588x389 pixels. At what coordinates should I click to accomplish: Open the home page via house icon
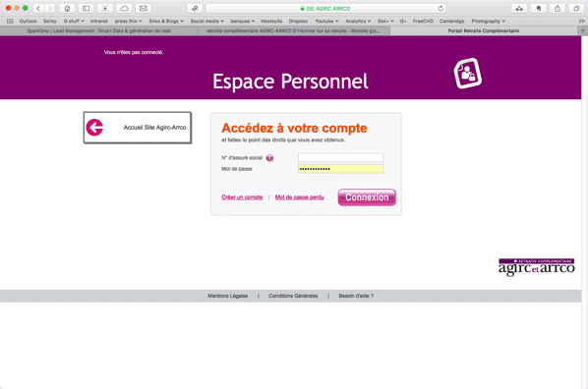[x=67, y=8]
